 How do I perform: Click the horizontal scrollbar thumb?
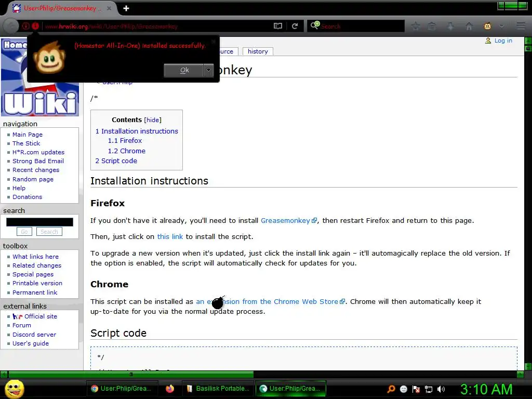[131, 374]
